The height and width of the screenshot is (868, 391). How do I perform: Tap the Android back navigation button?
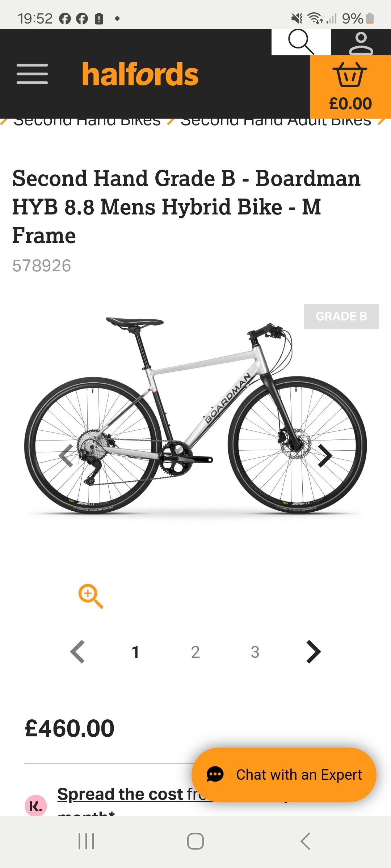pos(305,841)
